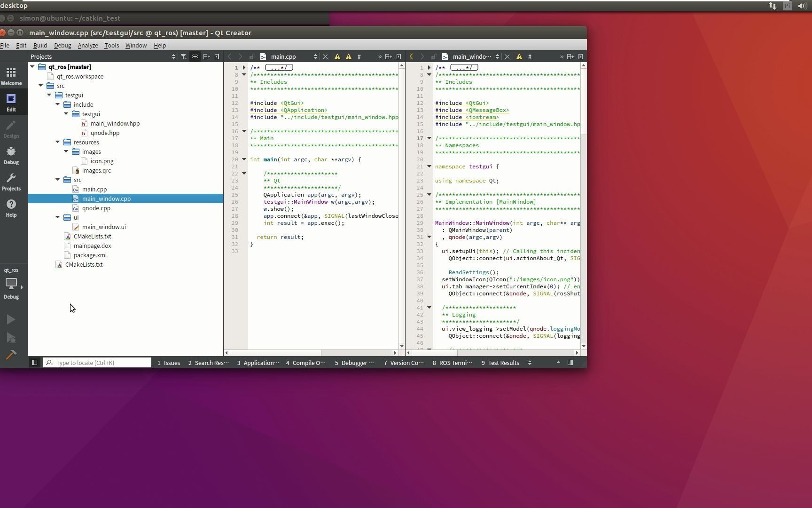Open the Debug menu
Image resolution: width=812 pixels, height=508 pixels.
[62, 45]
